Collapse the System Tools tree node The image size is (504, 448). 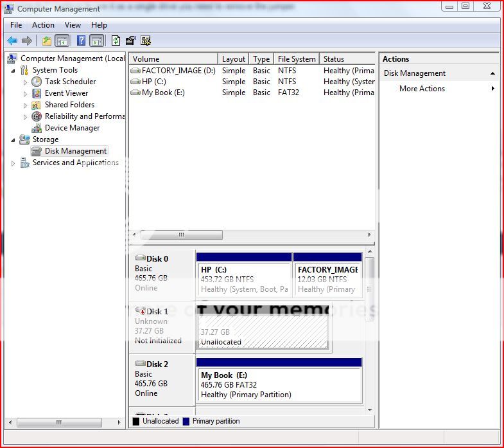click(x=13, y=71)
